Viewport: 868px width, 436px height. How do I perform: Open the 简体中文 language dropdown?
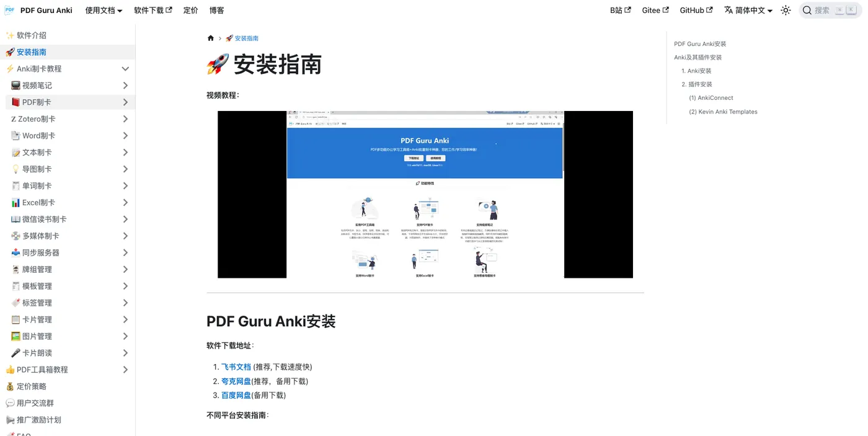pyautogui.click(x=748, y=10)
